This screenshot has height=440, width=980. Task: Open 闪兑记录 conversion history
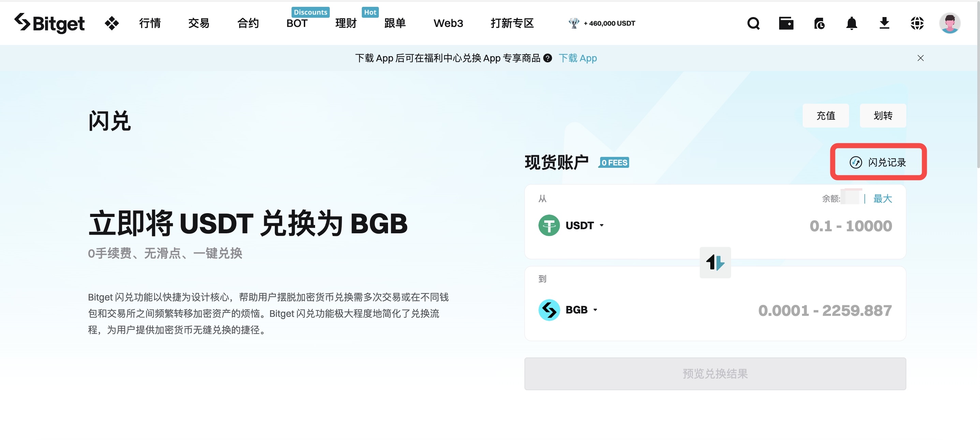tap(878, 162)
